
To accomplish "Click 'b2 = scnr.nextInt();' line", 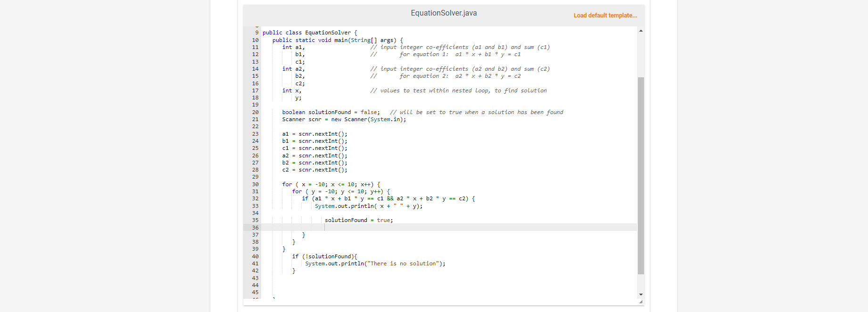I will [315, 163].
